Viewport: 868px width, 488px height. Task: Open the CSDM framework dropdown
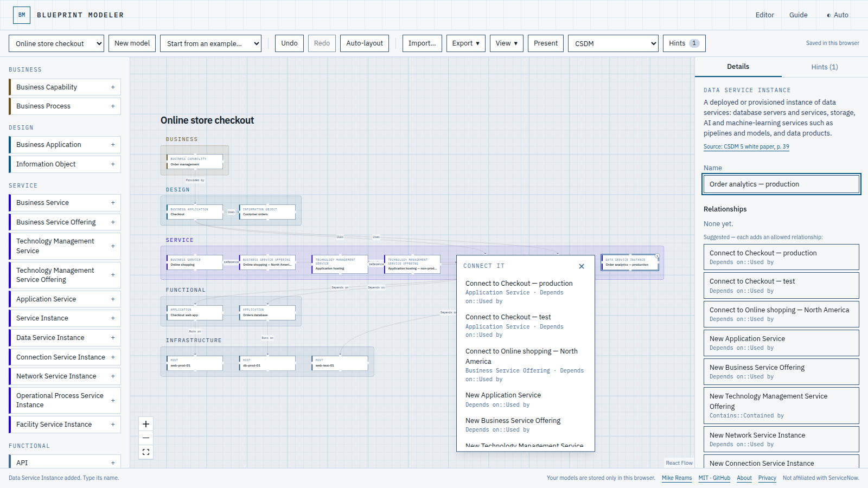613,43
